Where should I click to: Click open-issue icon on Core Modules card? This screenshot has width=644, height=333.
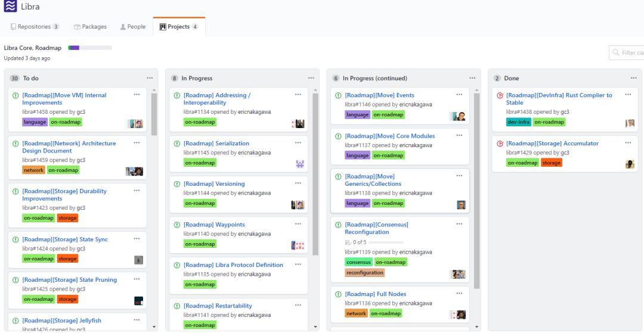click(x=339, y=136)
